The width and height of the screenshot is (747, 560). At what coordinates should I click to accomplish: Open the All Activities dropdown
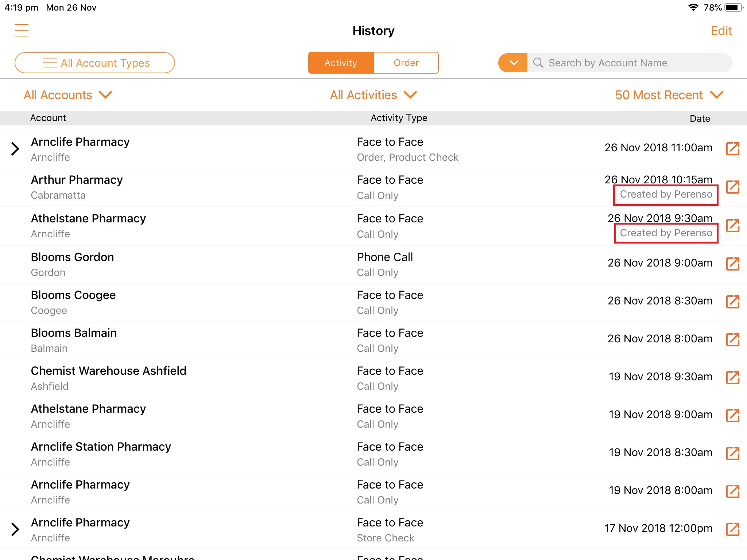[x=373, y=95]
